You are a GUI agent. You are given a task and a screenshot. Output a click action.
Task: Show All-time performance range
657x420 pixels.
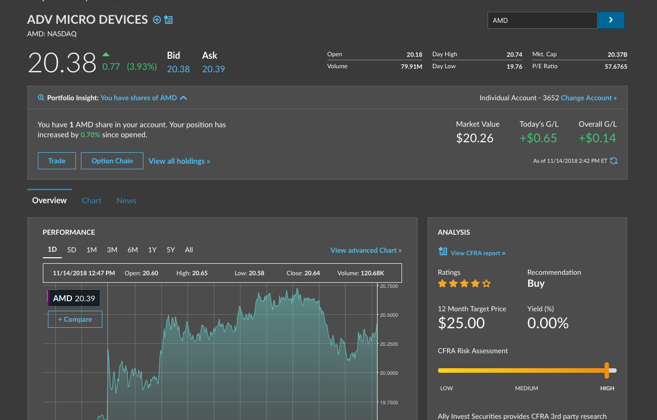coord(189,250)
